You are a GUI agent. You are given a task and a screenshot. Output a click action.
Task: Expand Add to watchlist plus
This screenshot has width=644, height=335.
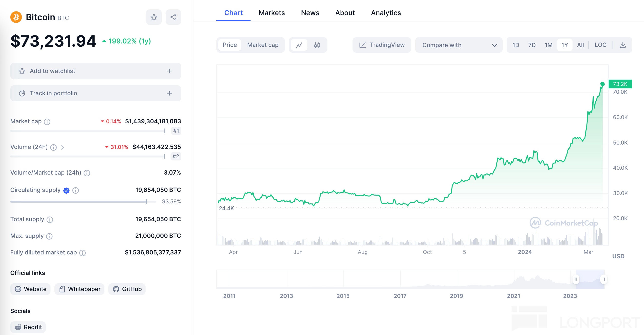coord(170,71)
